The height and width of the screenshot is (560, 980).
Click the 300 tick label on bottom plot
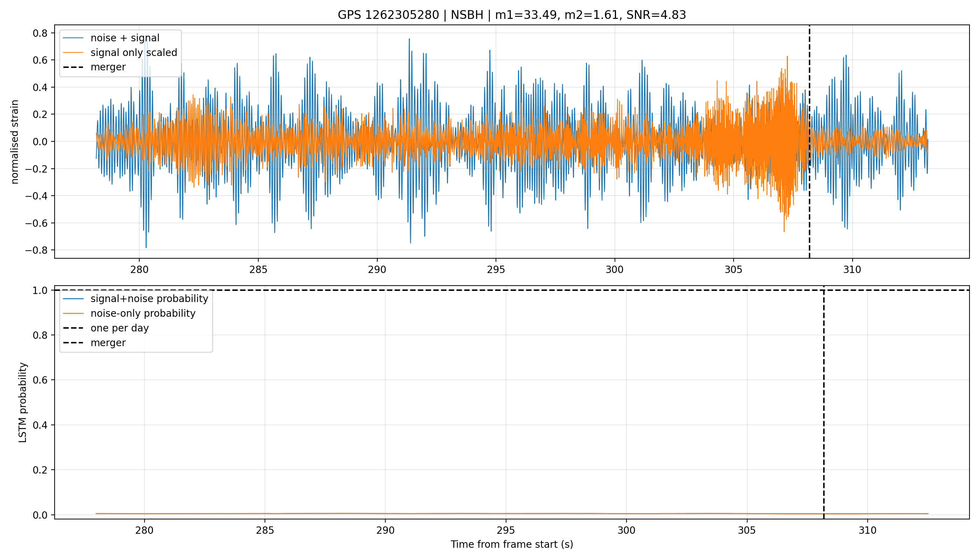point(626,530)
